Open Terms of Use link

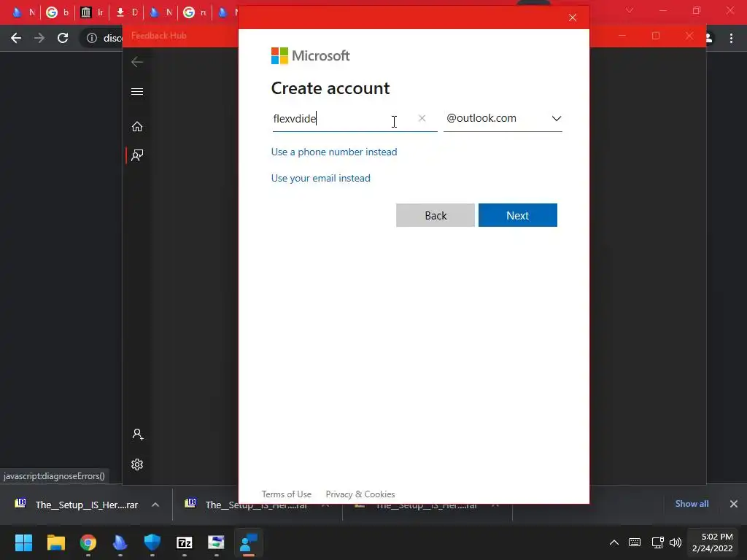click(286, 494)
